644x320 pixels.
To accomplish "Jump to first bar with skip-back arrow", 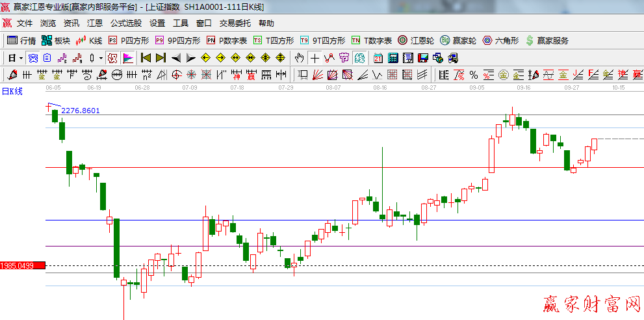I will 146,58.
